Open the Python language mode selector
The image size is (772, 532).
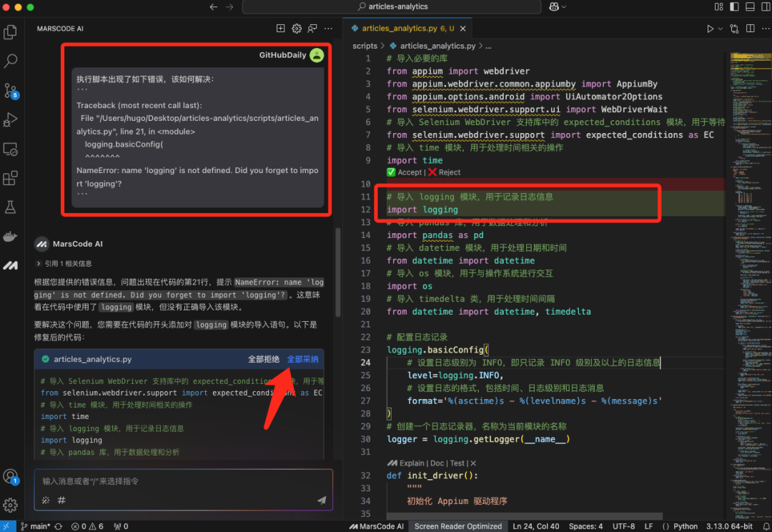click(686, 526)
